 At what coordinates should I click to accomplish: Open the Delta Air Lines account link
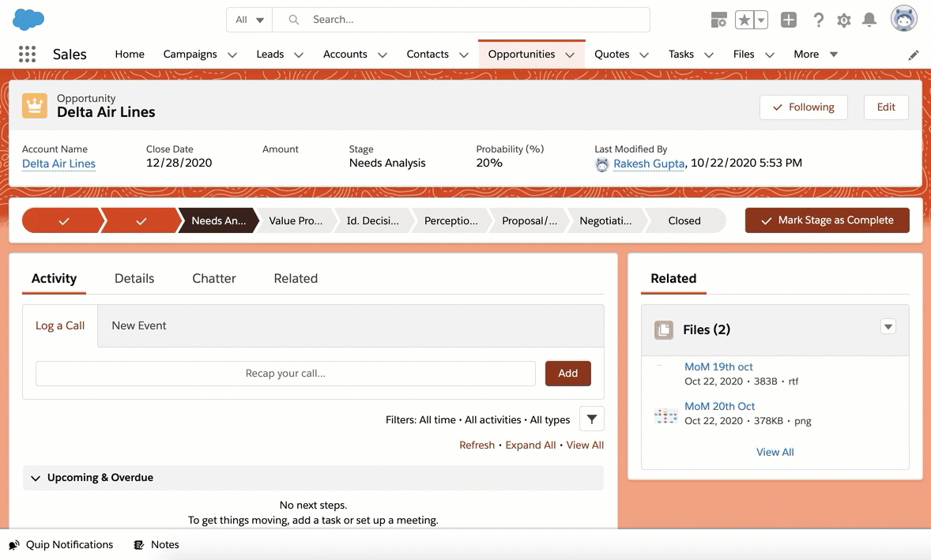[58, 163]
